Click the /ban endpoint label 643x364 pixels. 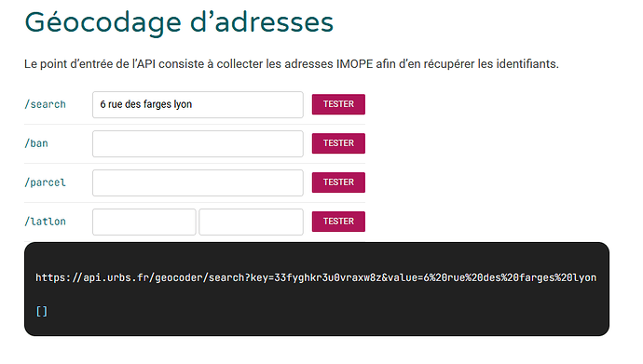coord(36,143)
